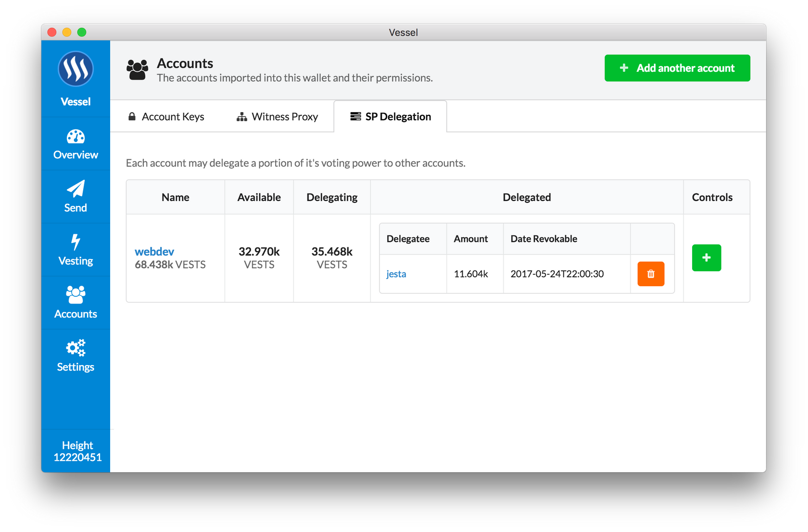Click the accounts imported description text

[x=295, y=78]
